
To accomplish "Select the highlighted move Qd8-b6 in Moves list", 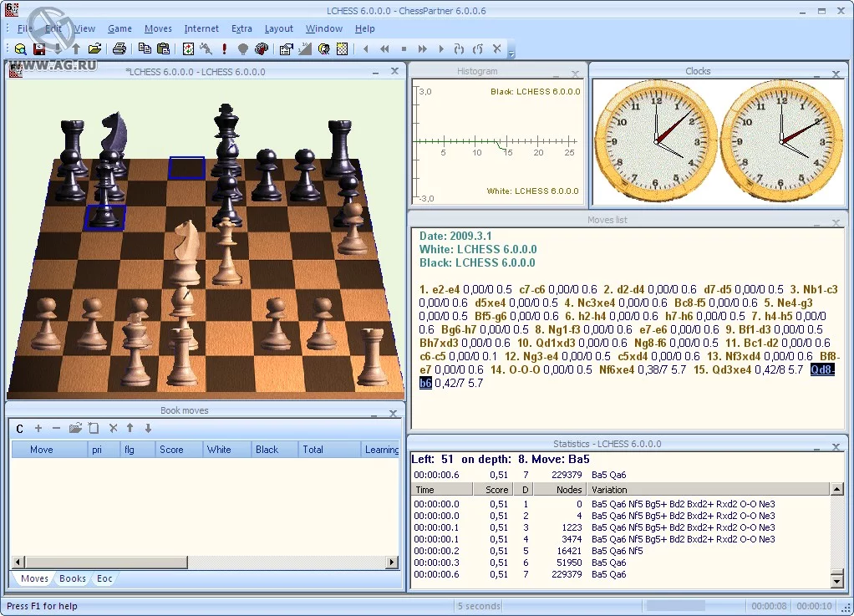I will (822, 369).
